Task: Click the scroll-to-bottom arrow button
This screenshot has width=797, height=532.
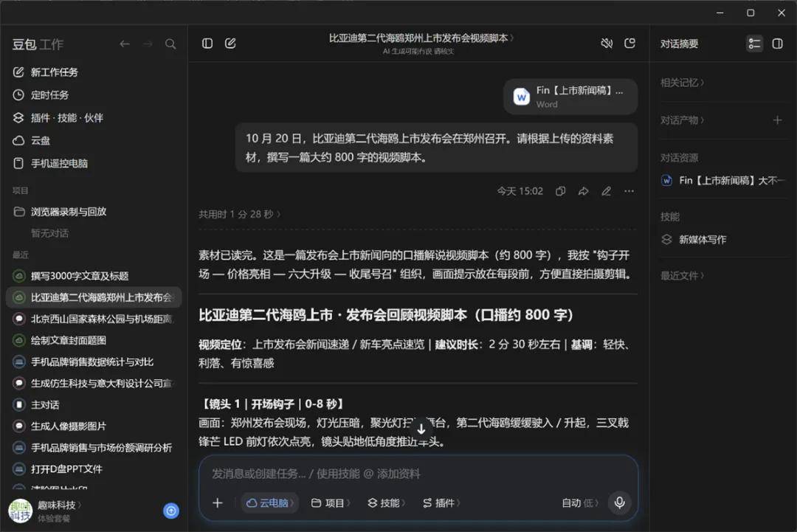Action: click(421, 429)
